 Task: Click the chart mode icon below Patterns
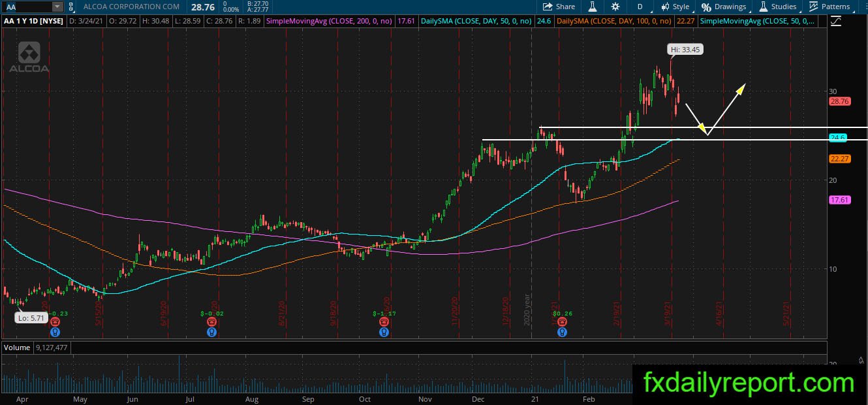836,21
